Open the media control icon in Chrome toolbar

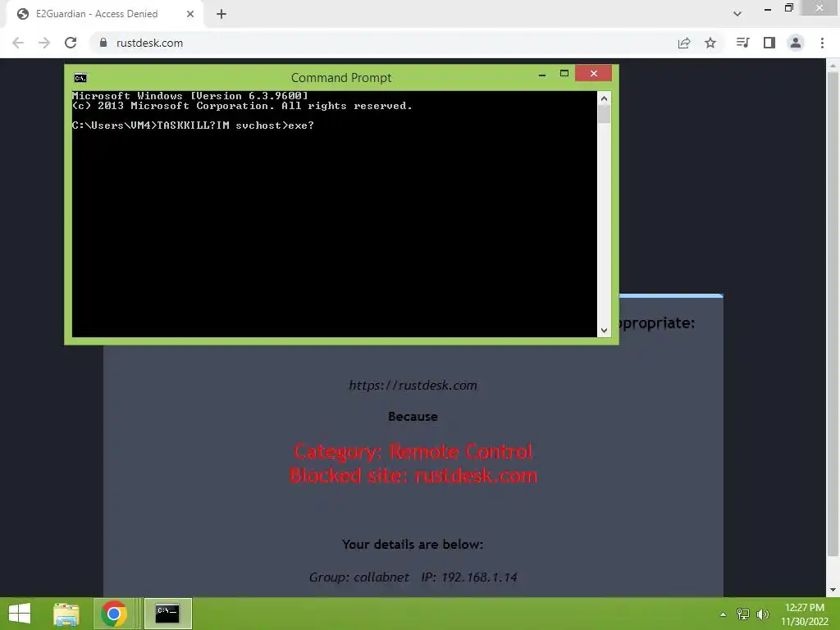tap(742, 43)
